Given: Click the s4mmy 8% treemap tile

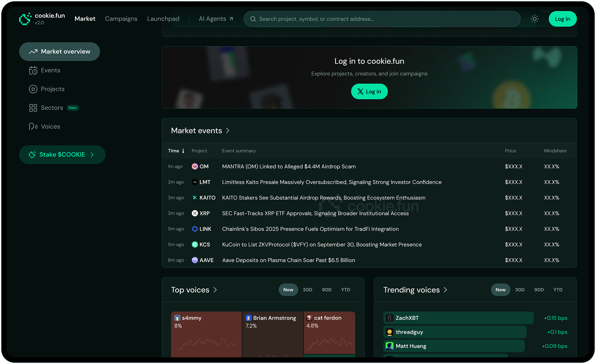Looking at the screenshot, I should [206, 334].
